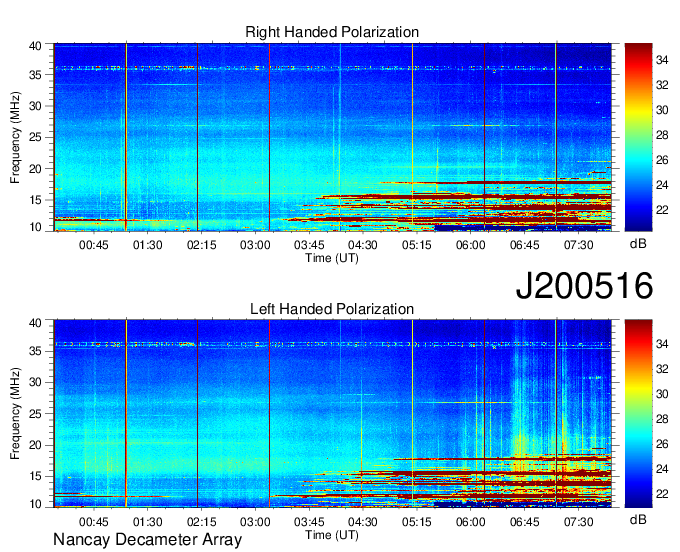This screenshot has width=680, height=552.
Task: Click the 28 value beside right-handed color bar
Action: [662, 135]
